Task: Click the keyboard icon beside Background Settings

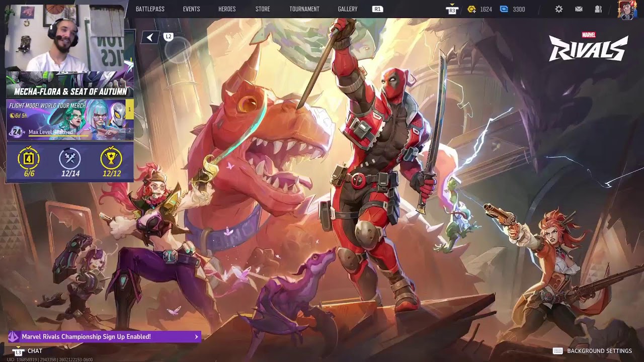Action: (x=557, y=351)
